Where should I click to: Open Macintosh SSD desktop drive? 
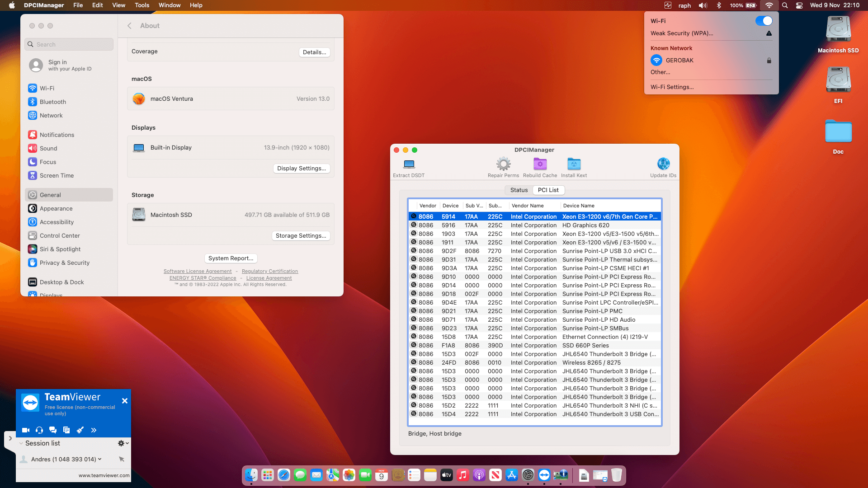838,34
